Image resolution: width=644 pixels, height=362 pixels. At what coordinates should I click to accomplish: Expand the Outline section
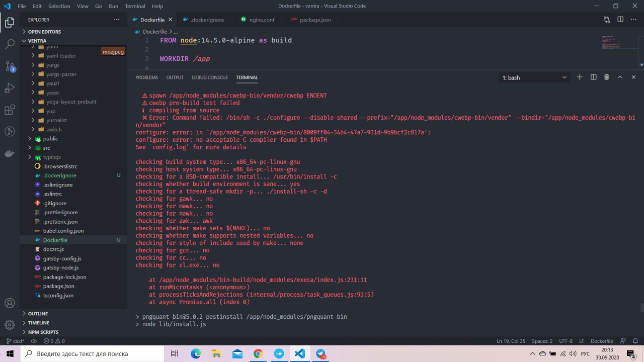[73, 313]
